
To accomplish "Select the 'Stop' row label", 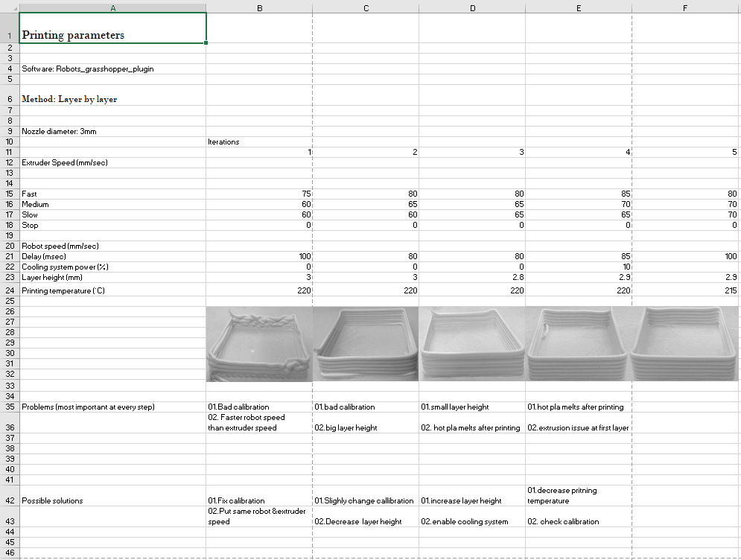I will (x=112, y=225).
